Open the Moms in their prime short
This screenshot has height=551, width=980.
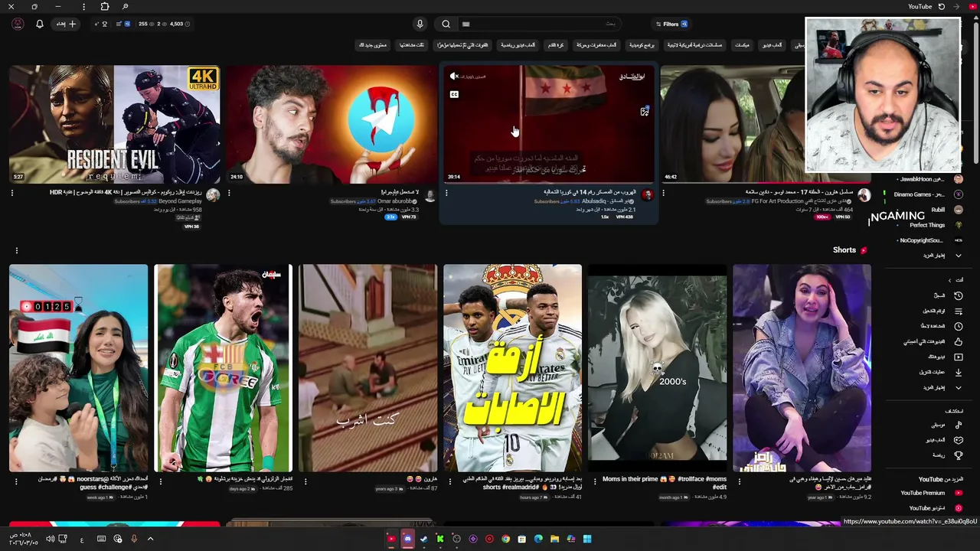(x=657, y=368)
